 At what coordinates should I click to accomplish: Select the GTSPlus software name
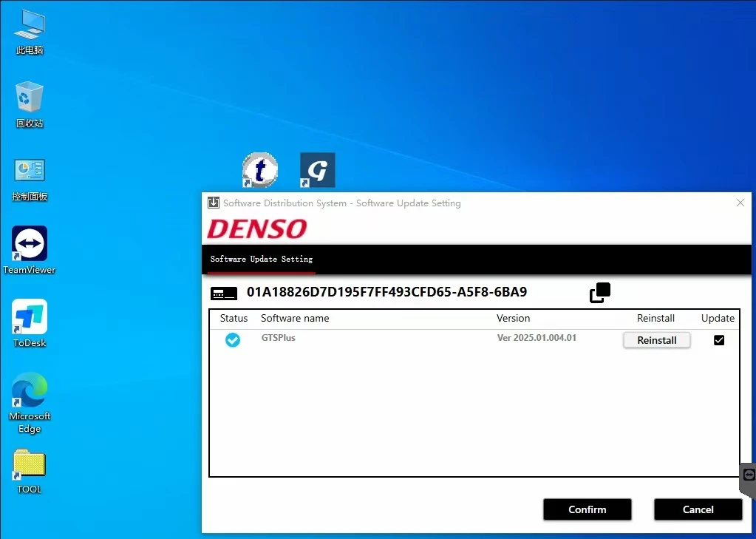coord(278,338)
